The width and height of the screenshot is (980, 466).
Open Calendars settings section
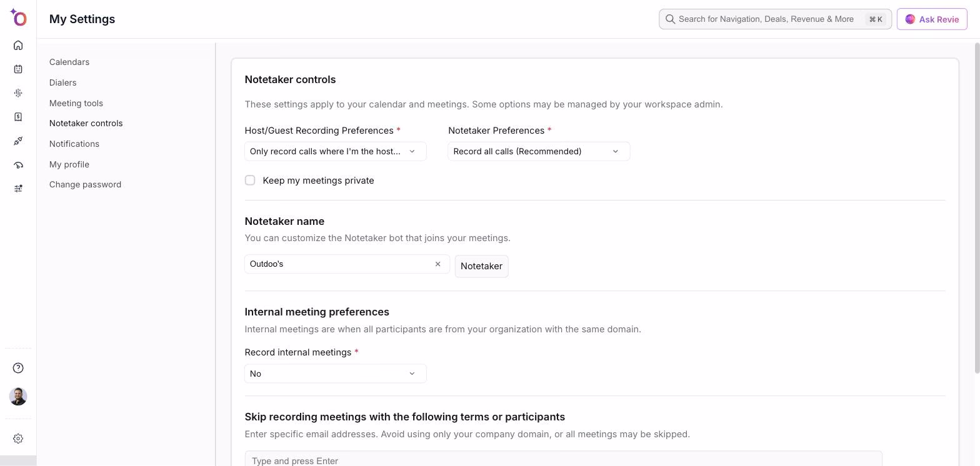coord(69,62)
